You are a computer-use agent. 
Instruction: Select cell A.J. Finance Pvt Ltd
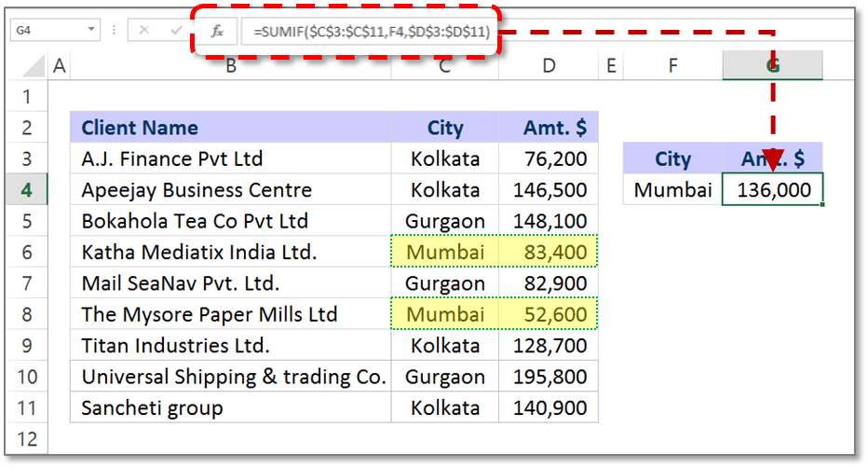(230, 159)
